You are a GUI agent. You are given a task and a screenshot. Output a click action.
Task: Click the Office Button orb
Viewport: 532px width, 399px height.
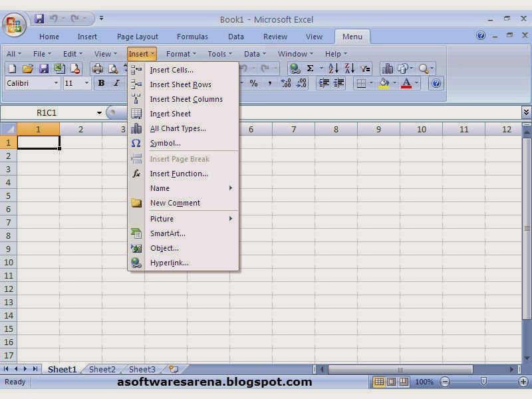click(14, 25)
